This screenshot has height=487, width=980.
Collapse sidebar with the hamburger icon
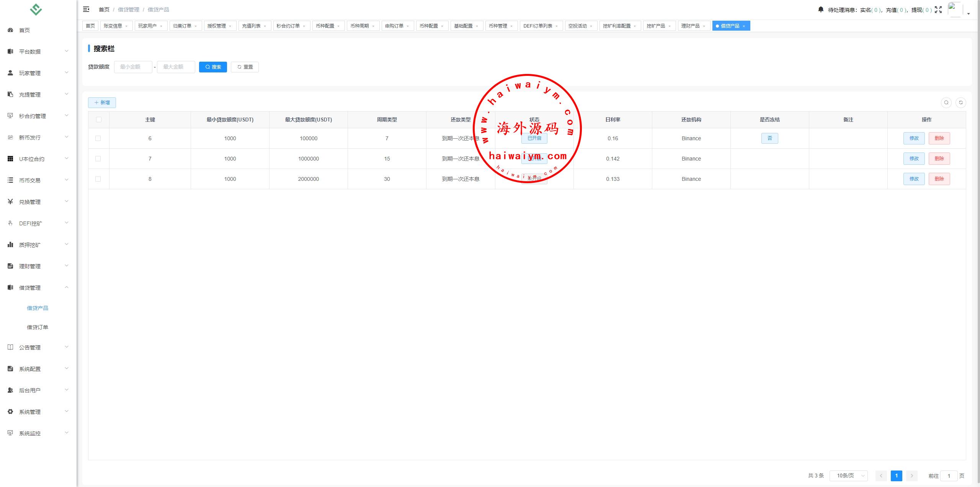click(86, 9)
